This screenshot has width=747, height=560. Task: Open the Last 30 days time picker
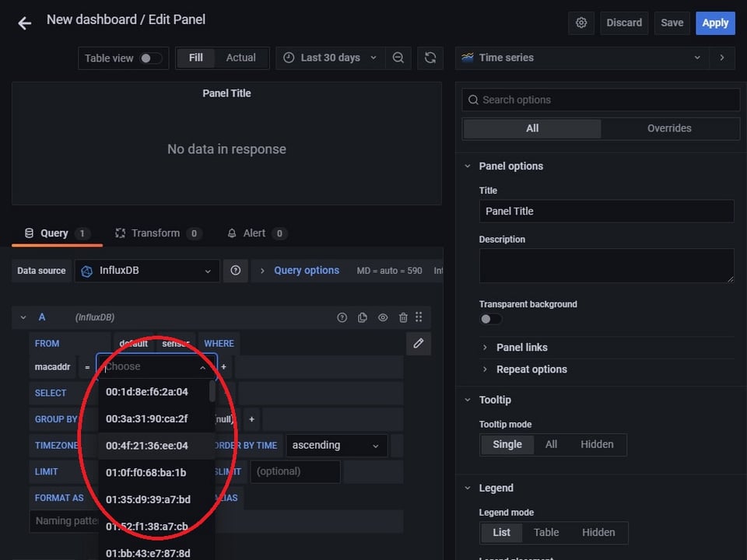[330, 58]
